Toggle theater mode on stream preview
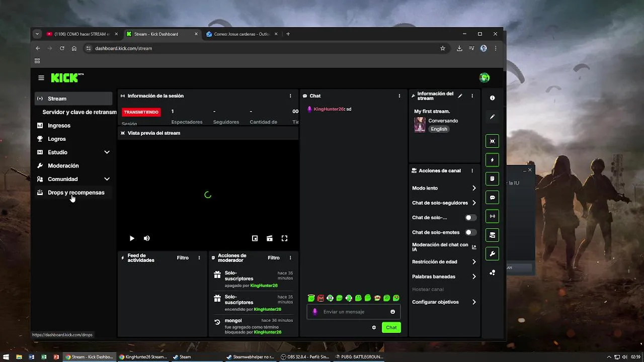The width and height of the screenshot is (644, 362). coord(270,238)
